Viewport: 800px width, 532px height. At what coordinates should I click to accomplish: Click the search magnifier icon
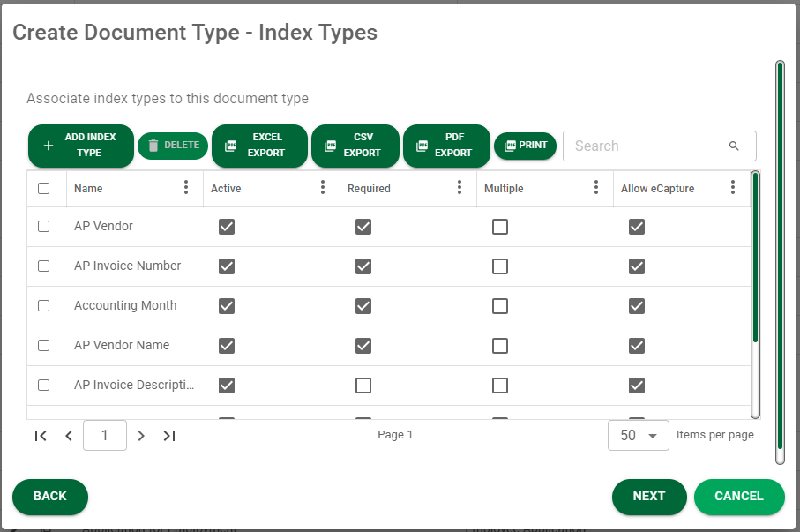tap(734, 146)
